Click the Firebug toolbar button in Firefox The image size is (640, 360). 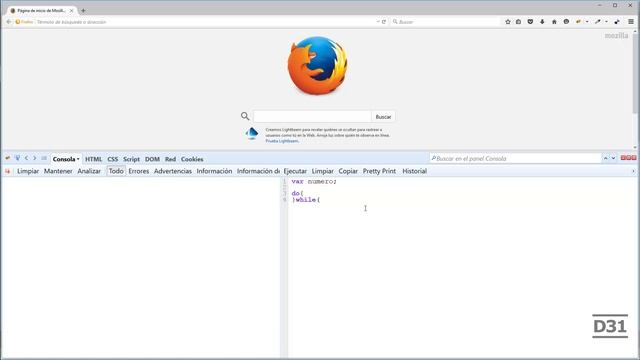pyautogui.click(x=578, y=22)
